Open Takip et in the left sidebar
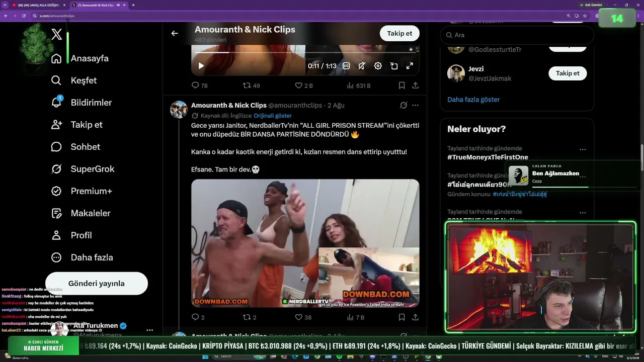This screenshot has height=362, width=644. tap(76, 125)
